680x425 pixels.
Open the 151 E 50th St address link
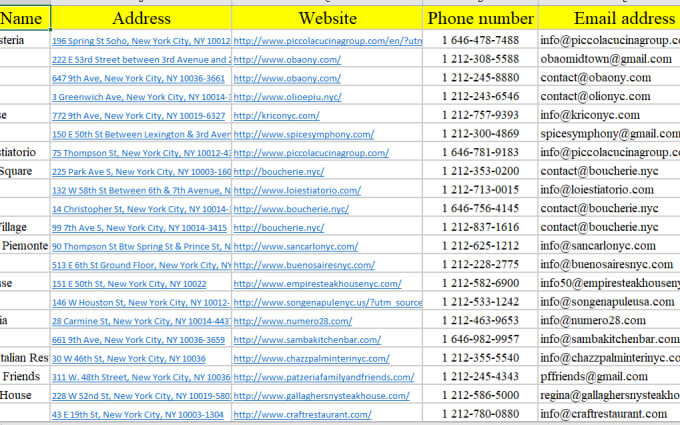click(129, 284)
